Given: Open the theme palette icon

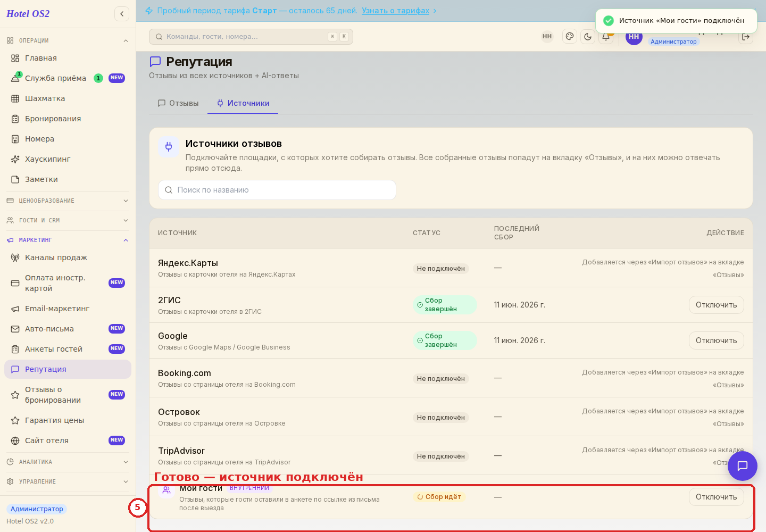Looking at the screenshot, I should click(570, 37).
